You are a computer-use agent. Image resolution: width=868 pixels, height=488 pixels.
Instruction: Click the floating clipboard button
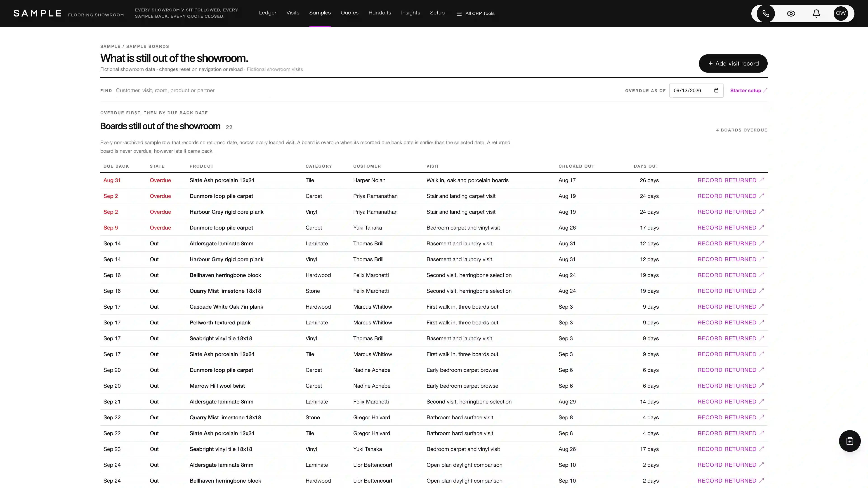[849, 441]
